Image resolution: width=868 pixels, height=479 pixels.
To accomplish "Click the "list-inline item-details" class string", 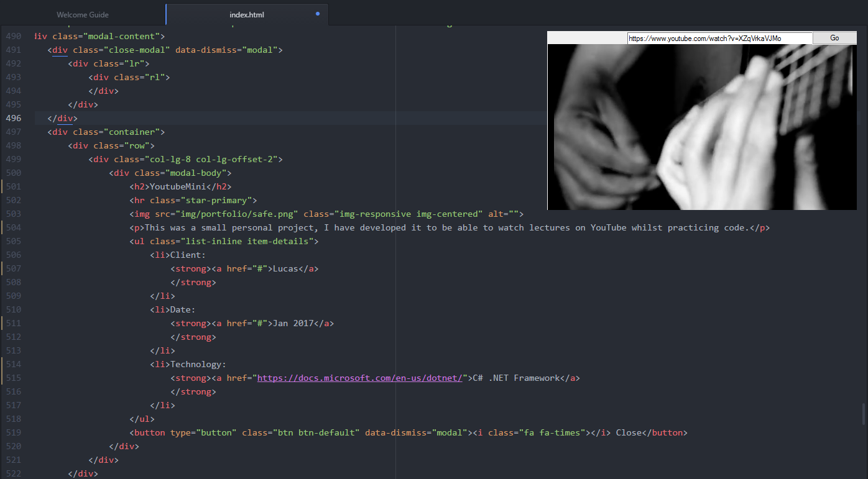I will [250, 241].
